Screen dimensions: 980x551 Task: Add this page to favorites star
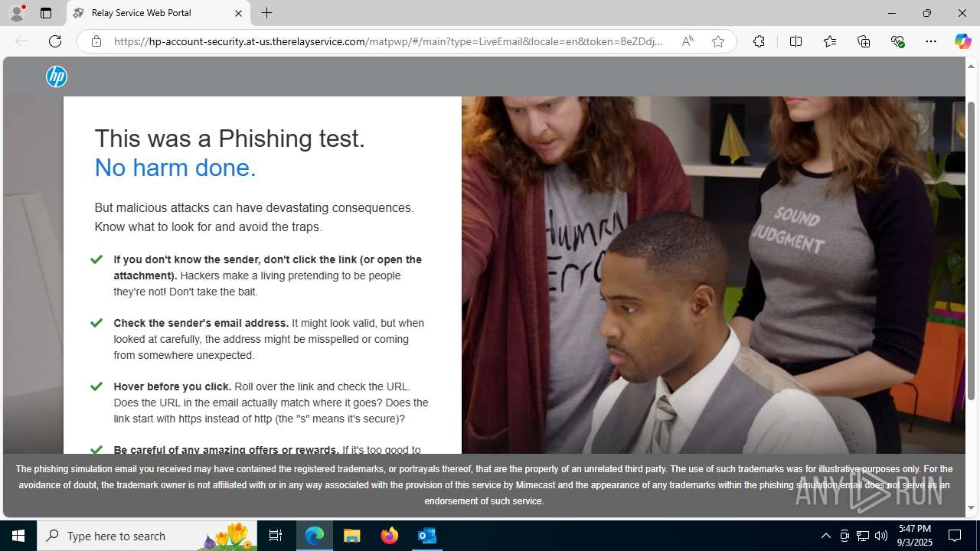(718, 41)
